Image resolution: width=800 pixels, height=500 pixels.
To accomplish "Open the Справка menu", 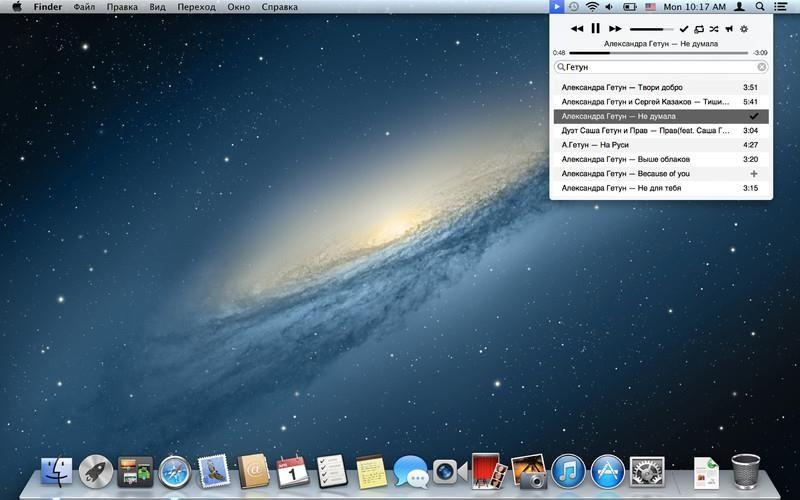I will 280,7.
